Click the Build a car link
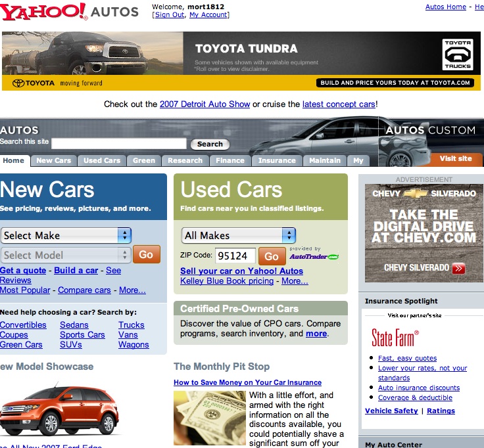 click(x=76, y=271)
